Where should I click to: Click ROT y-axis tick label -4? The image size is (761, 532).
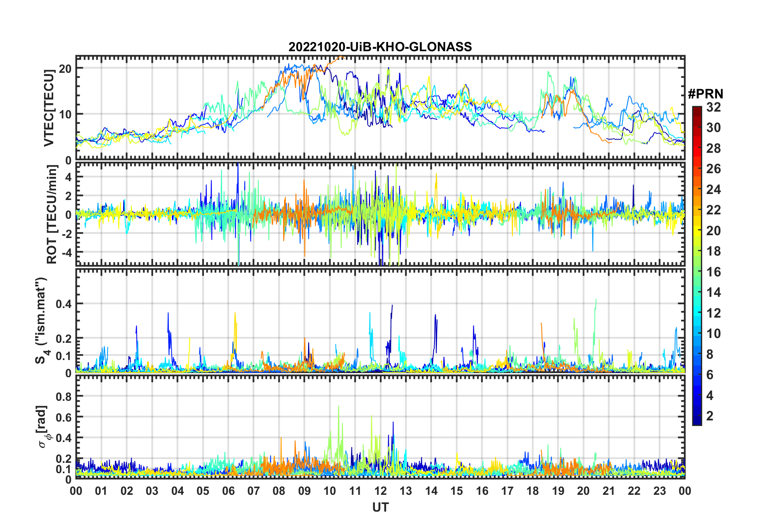[x=67, y=252]
